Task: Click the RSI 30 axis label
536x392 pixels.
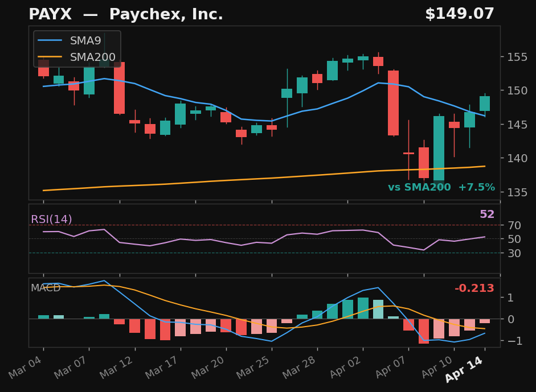Action: (514, 253)
